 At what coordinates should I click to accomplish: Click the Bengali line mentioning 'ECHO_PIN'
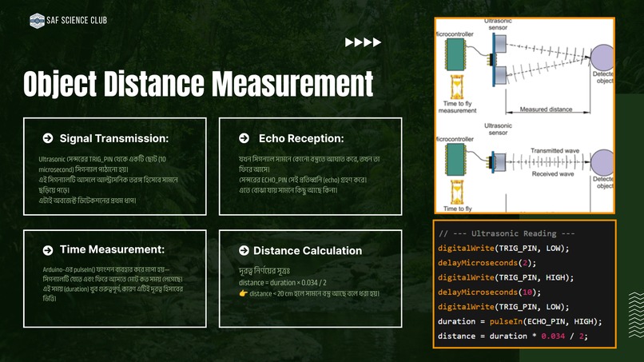tap(303, 180)
